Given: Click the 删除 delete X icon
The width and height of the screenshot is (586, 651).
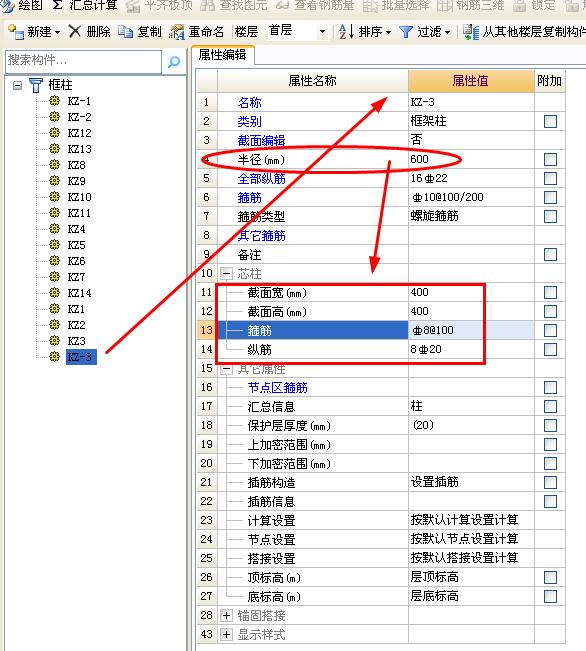Looking at the screenshot, I should tap(74, 31).
